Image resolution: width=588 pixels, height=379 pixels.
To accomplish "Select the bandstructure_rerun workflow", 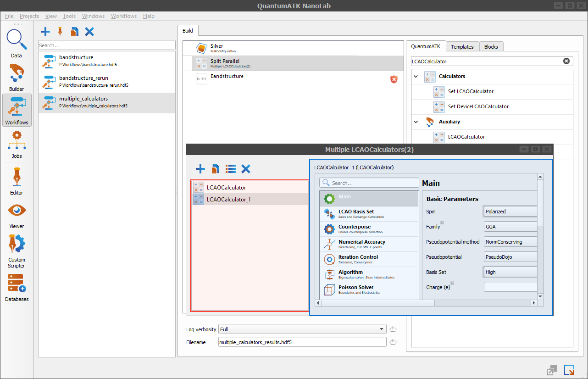I will pyautogui.click(x=106, y=82).
